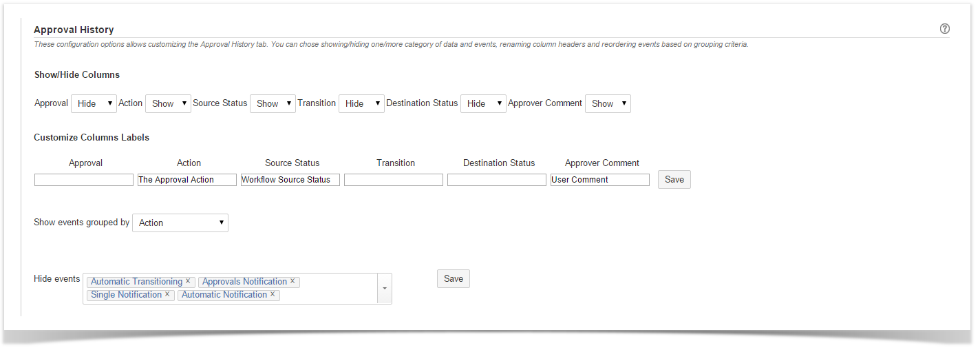This screenshot has width=980, height=350.
Task: Open the Action column Show/Hide dropdown
Action: pos(168,103)
